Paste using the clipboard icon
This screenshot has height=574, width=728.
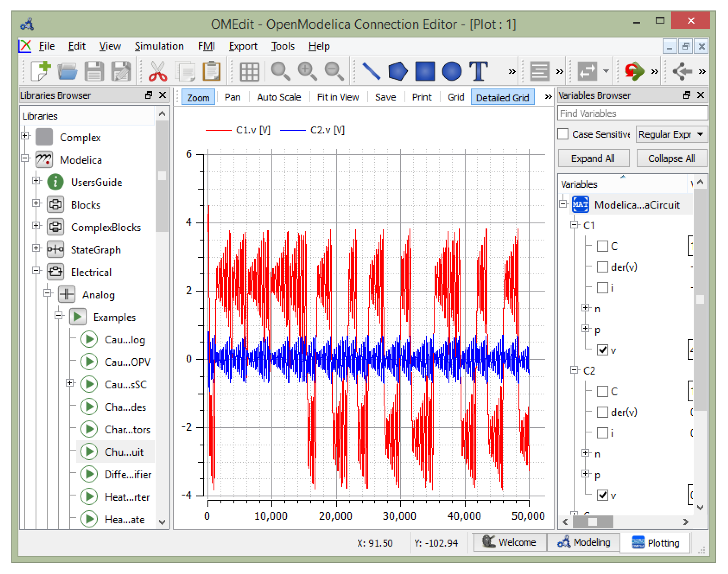coord(212,71)
